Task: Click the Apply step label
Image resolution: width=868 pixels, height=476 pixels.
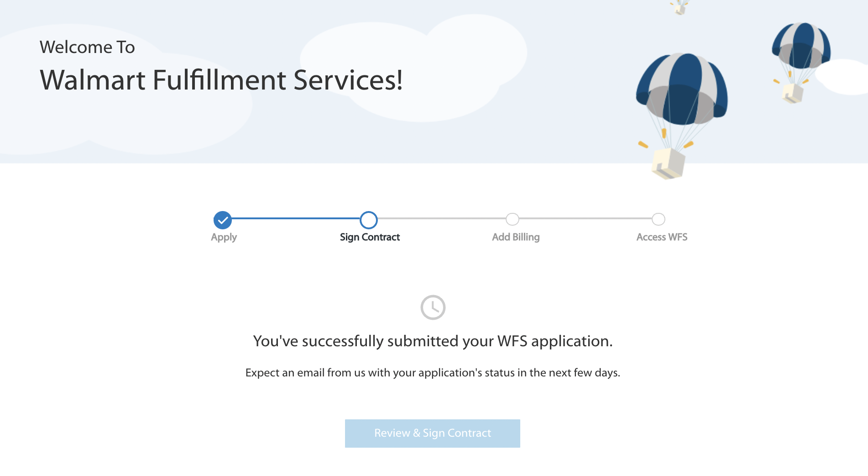Action: [x=224, y=238]
